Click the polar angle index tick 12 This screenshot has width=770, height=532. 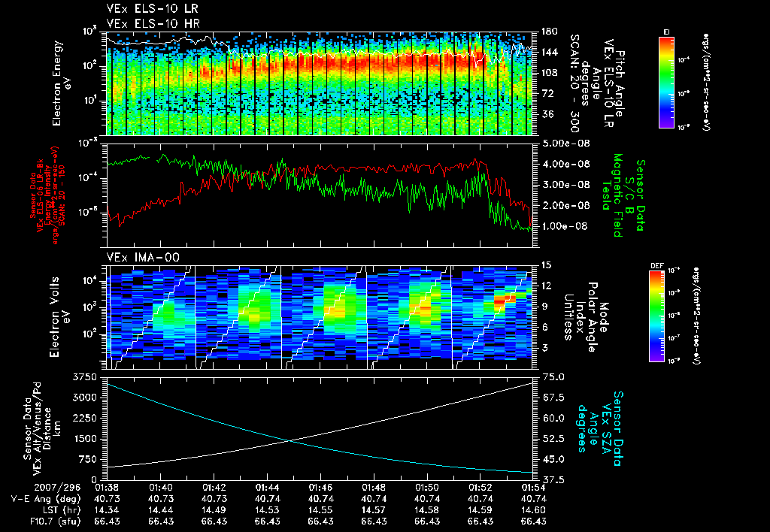[x=546, y=286]
